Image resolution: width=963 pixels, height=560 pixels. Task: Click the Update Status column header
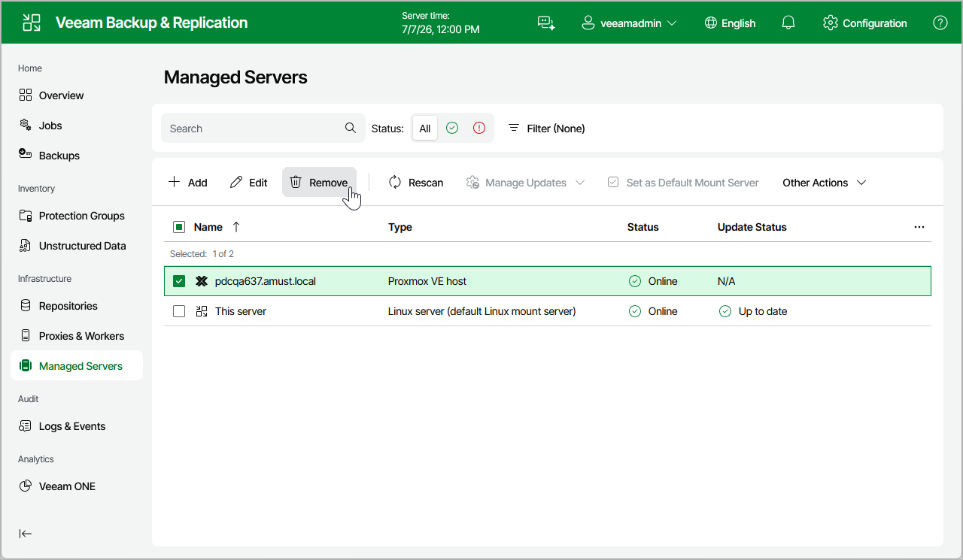(752, 227)
